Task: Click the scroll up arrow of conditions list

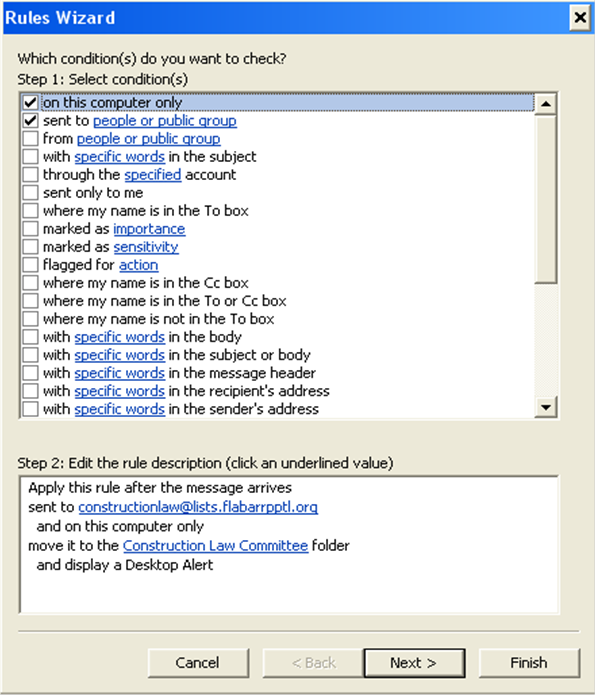Action: (546, 104)
